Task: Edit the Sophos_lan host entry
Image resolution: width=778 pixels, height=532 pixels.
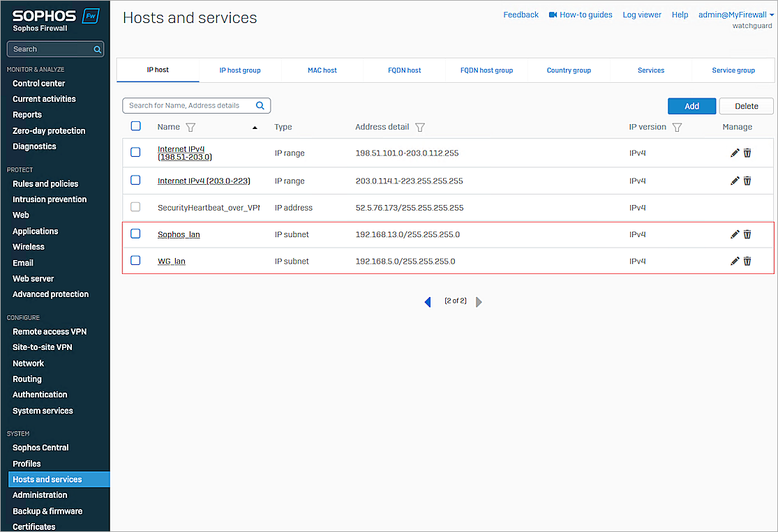Action: pos(735,234)
